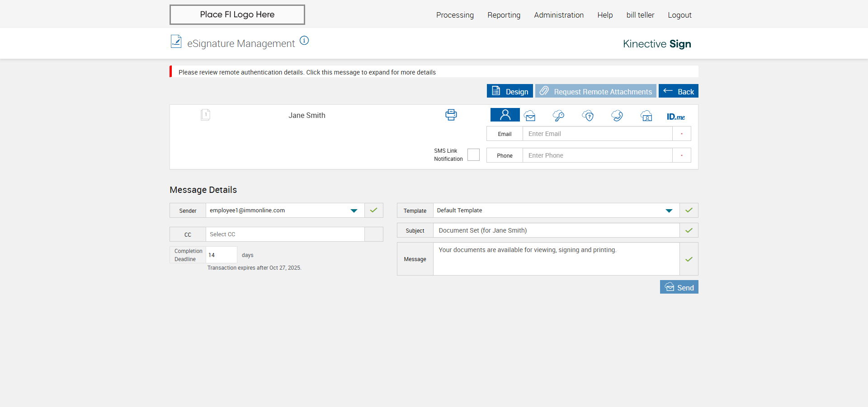The image size is (868, 407).
Task: Click the Kinective Sign logo text
Action: click(657, 44)
